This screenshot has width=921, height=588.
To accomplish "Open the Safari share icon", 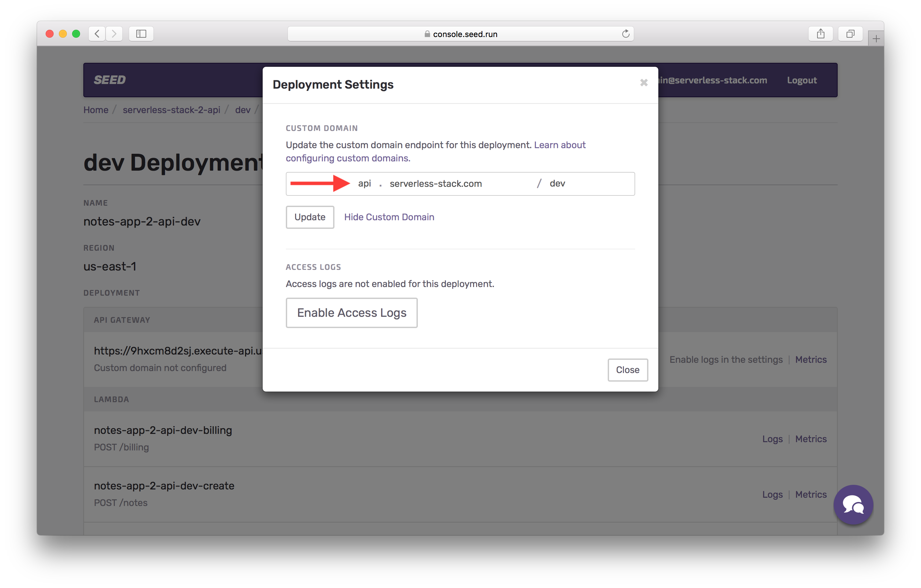I will coord(820,34).
